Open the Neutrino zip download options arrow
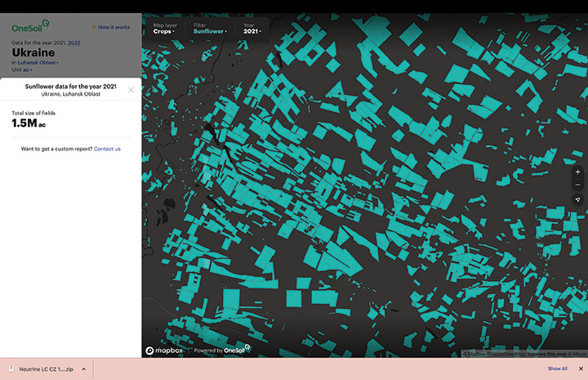Screen dimensions: 588x380 tap(83, 369)
